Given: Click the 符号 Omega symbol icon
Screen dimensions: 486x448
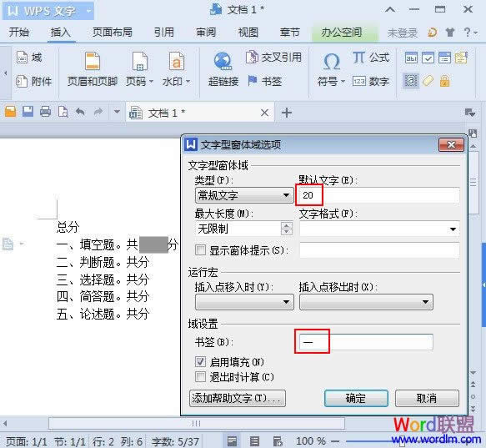Looking at the screenshot, I should click(x=331, y=61).
